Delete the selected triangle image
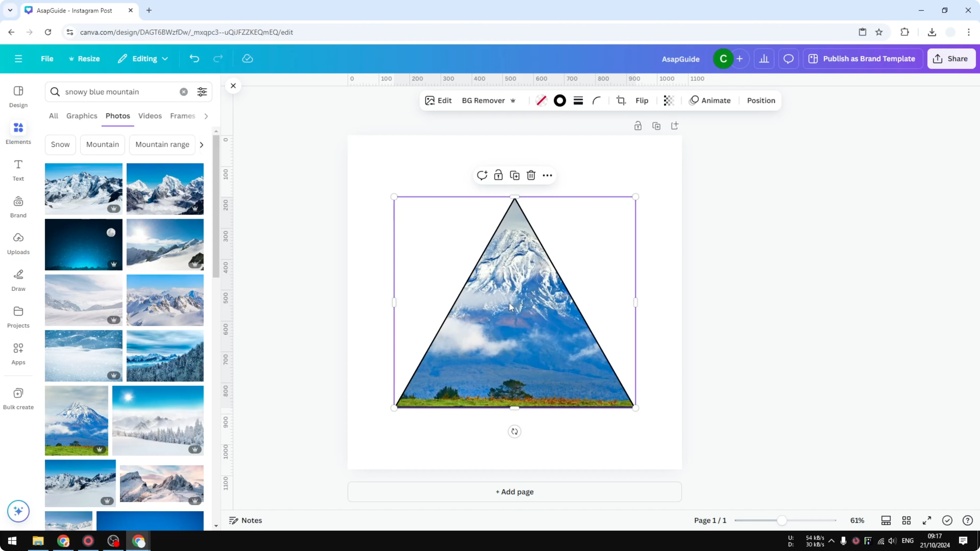This screenshot has width=980, height=551. click(x=531, y=175)
